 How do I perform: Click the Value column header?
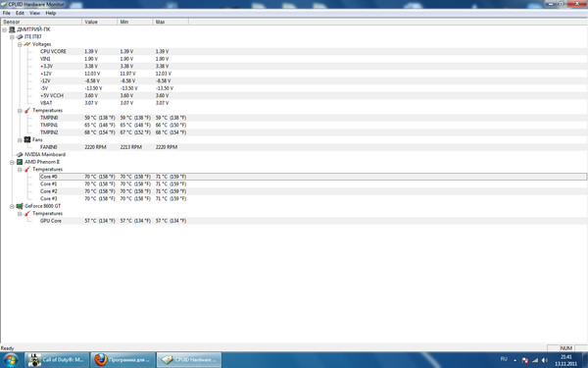point(99,22)
